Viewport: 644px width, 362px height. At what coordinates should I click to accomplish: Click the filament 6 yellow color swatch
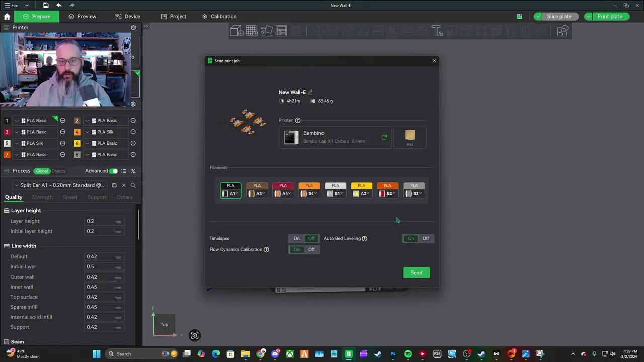click(x=77, y=143)
